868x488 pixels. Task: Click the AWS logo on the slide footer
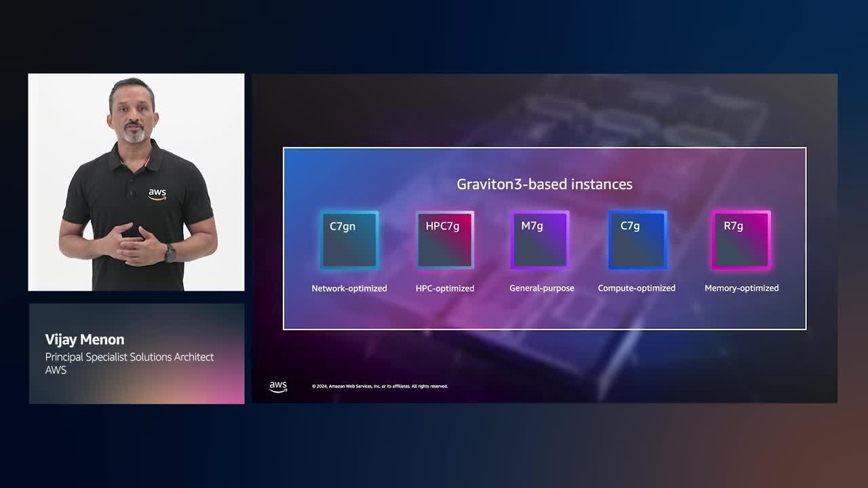278,386
